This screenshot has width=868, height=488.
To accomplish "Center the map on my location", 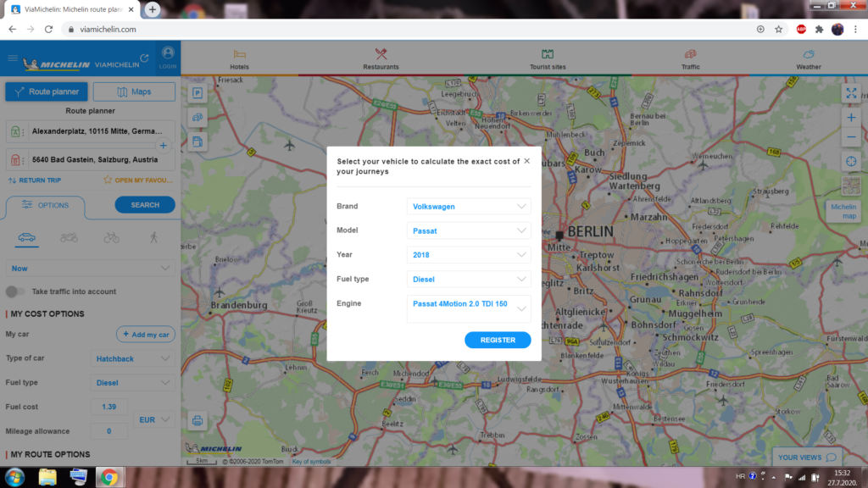I will [x=851, y=161].
